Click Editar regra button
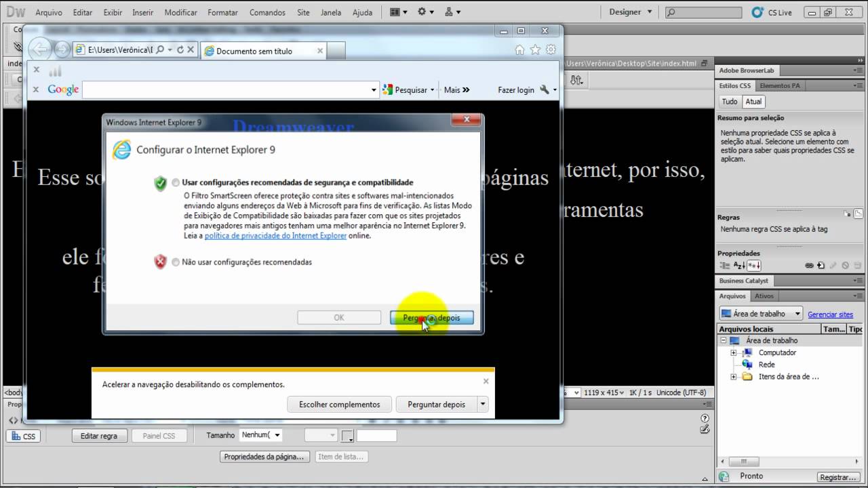This screenshot has height=488, width=868. point(99,436)
